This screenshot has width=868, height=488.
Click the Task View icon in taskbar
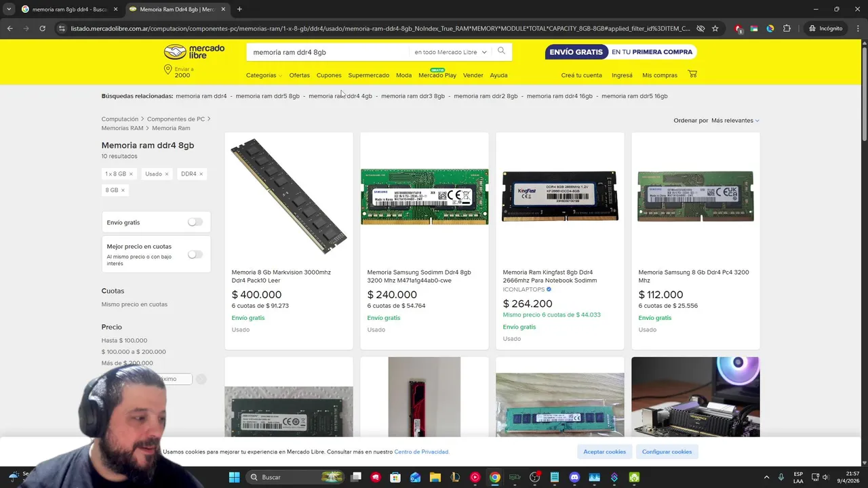click(x=356, y=477)
